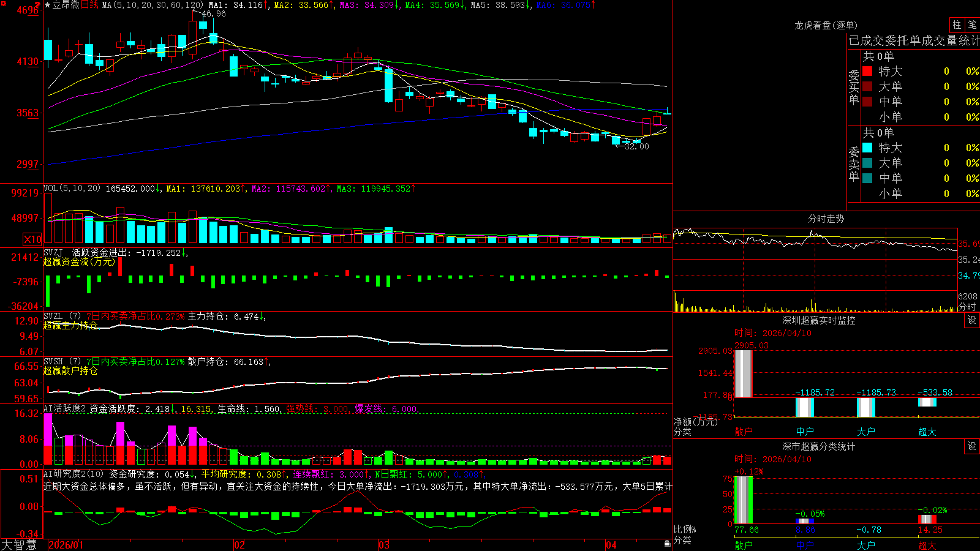
Task: Click 超大 bar showing -533.58
Action: point(927,402)
